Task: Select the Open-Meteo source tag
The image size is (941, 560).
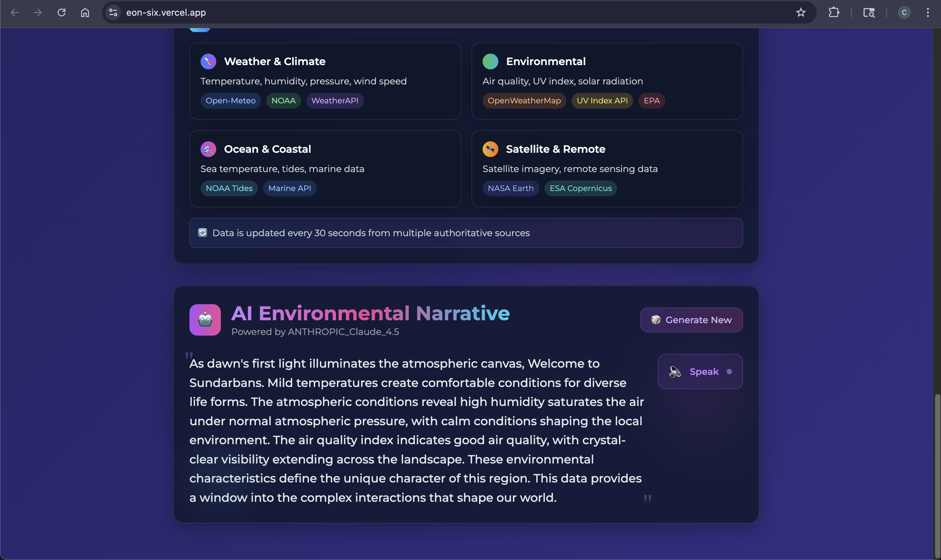Action: click(230, 101)
